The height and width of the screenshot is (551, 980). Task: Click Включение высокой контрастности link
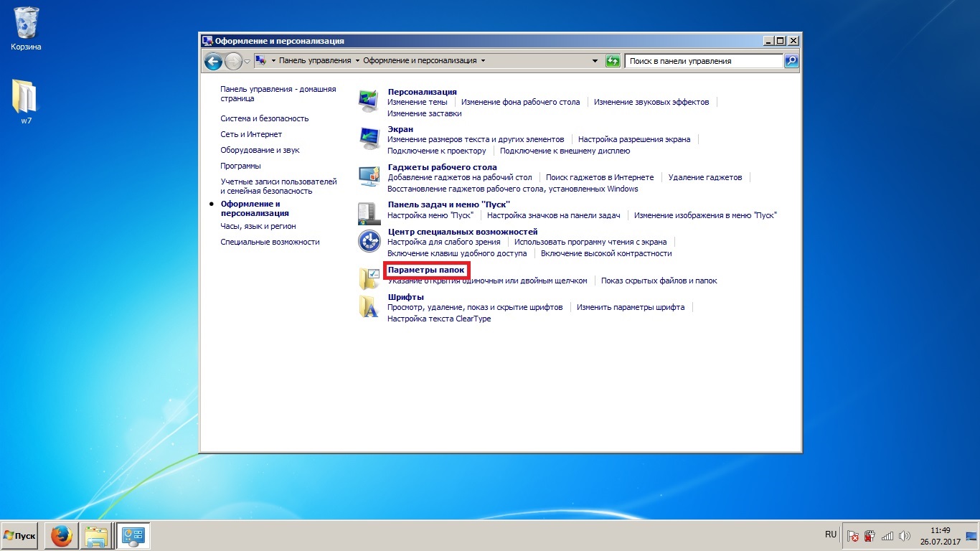(606, 253)
